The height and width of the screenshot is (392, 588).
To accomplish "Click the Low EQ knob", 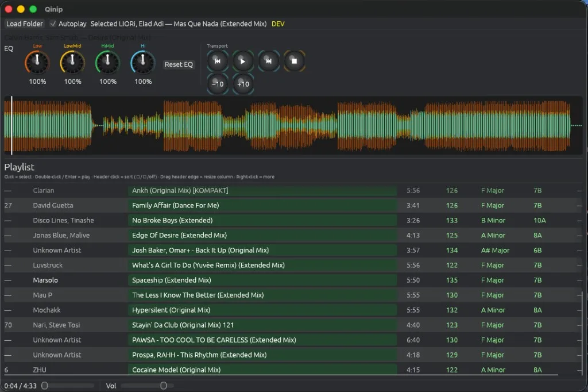I will (x=37, y=62).
